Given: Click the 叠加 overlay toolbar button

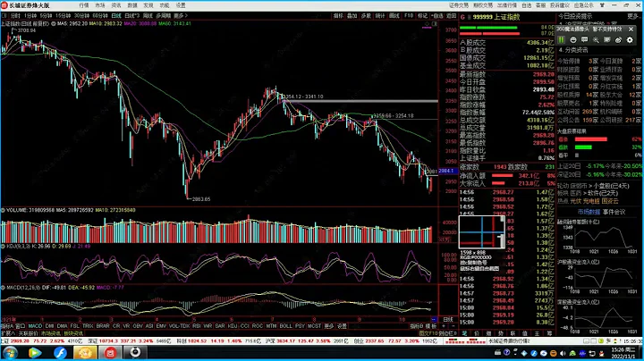Looking at the screenshot, I should coord(352,15).
